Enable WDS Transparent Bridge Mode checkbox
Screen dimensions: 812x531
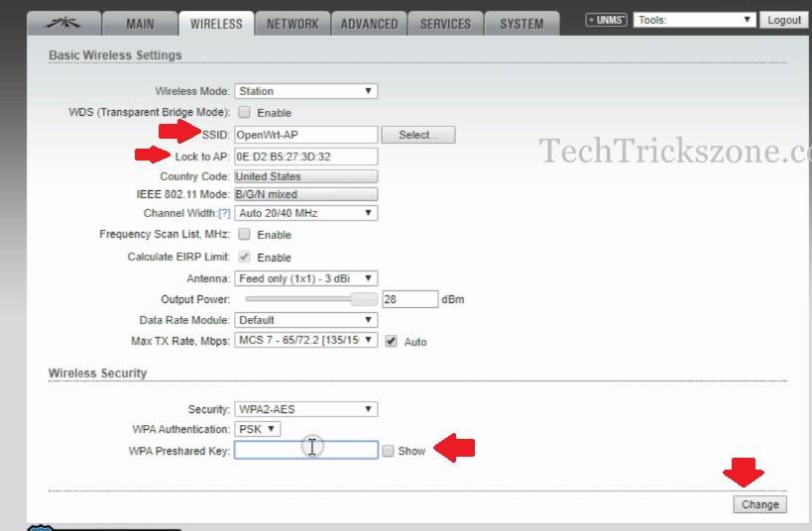[x=245, y=113]
